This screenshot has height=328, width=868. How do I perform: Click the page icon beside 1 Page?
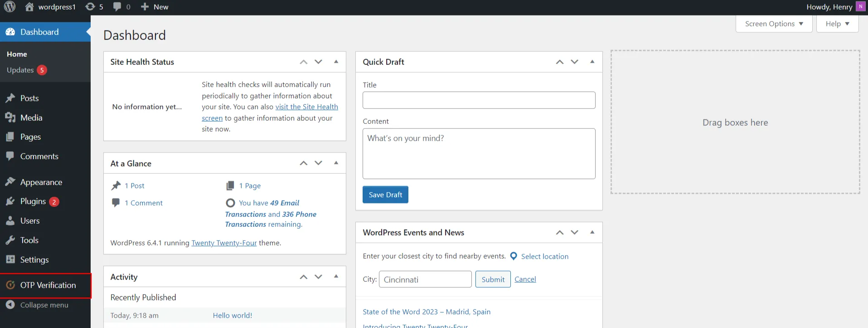click(x=230, y=186)
